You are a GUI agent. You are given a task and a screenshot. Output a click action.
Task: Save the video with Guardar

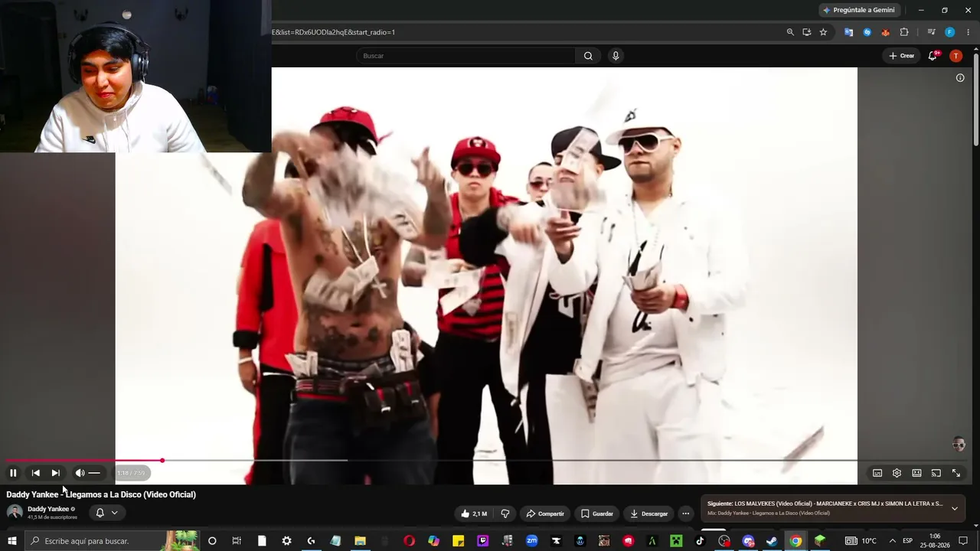pos(597,514)
